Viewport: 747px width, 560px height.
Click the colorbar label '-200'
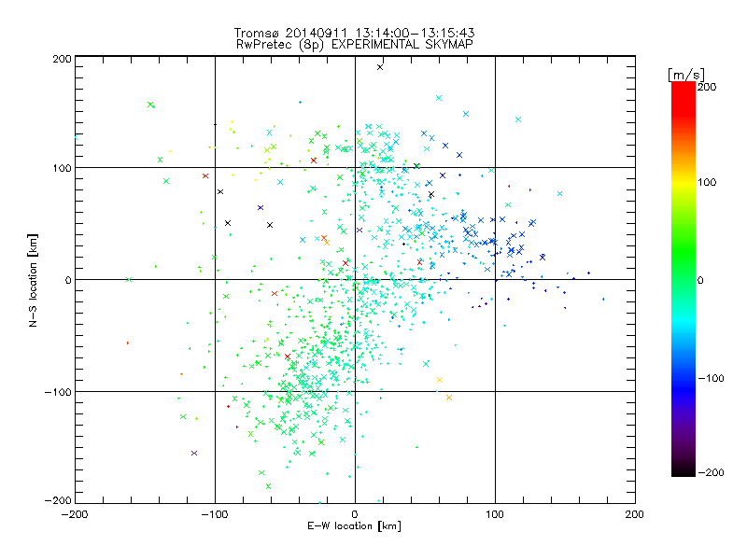click(711, 472)
